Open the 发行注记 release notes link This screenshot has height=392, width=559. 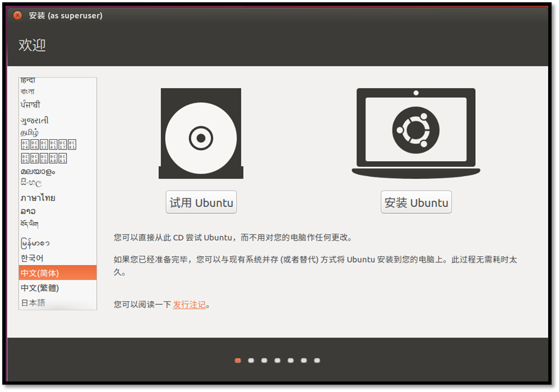[189, 305]
